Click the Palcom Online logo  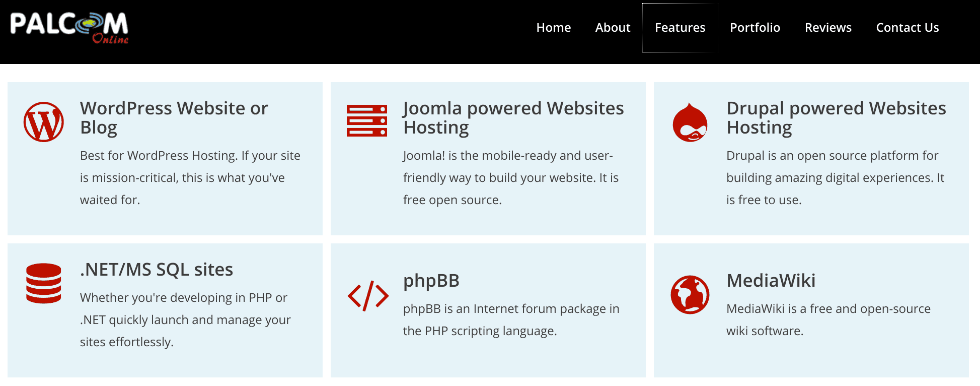coord(69,28)
